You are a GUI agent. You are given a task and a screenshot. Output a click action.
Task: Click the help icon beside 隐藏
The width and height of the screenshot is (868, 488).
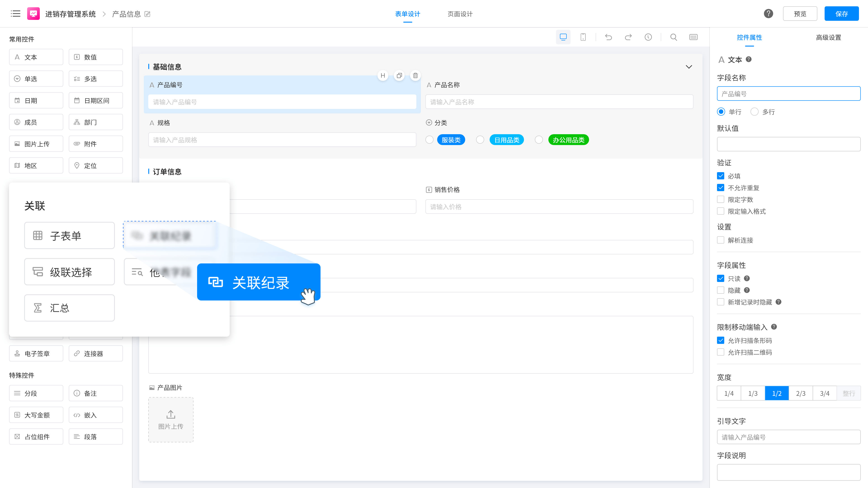coord(747,290)
